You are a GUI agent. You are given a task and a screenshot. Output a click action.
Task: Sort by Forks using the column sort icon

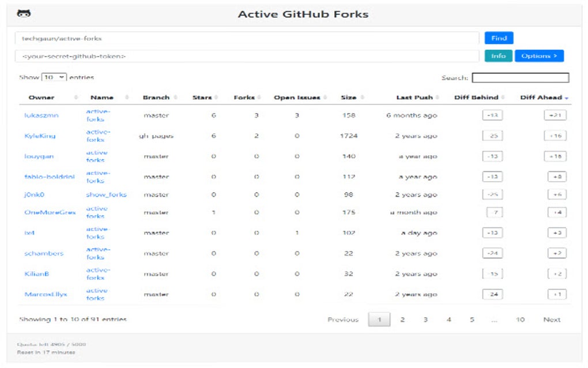click(258, 97)
